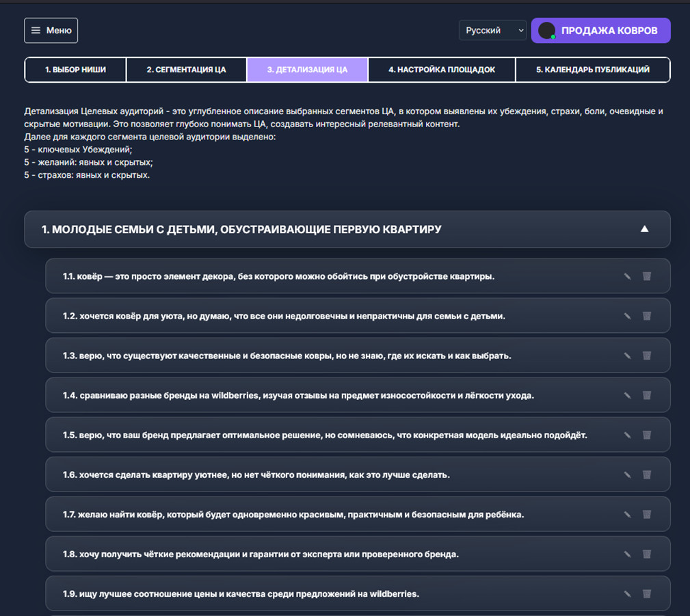Switch to 5. Календарь публикаций tab
This screenshot has height=616, width=690.
(x=592, y=70)
